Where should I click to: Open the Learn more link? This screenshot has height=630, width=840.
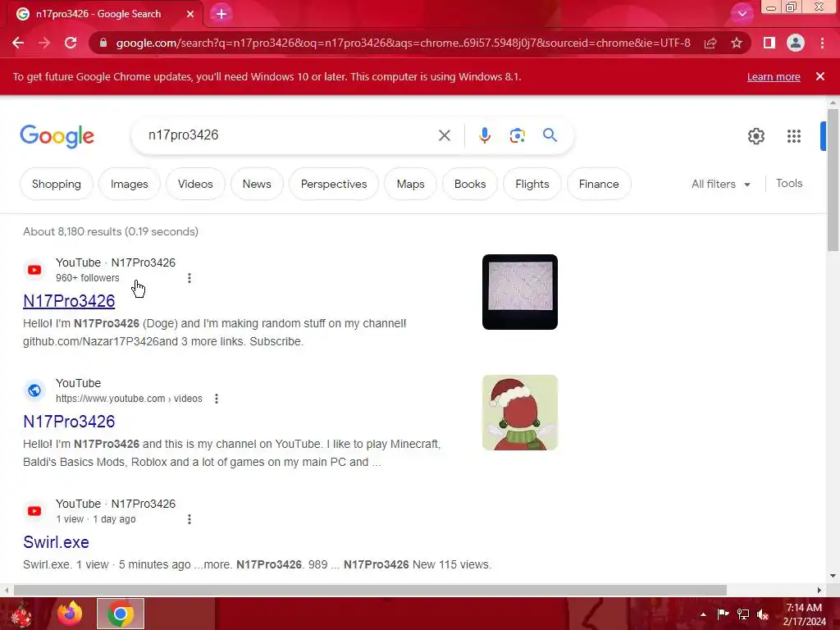(774, 76)
